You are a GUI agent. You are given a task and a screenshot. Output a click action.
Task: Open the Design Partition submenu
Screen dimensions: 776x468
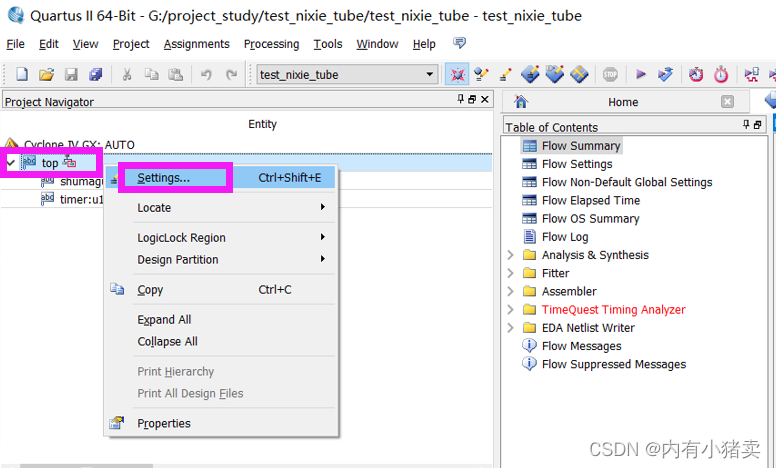221,259
